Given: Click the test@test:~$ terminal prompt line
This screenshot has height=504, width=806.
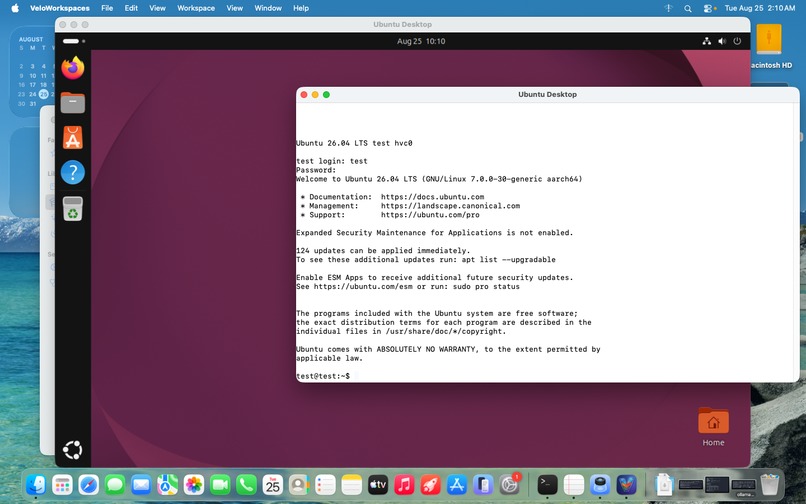Looking at the screenshot, I should click(323, 376).
